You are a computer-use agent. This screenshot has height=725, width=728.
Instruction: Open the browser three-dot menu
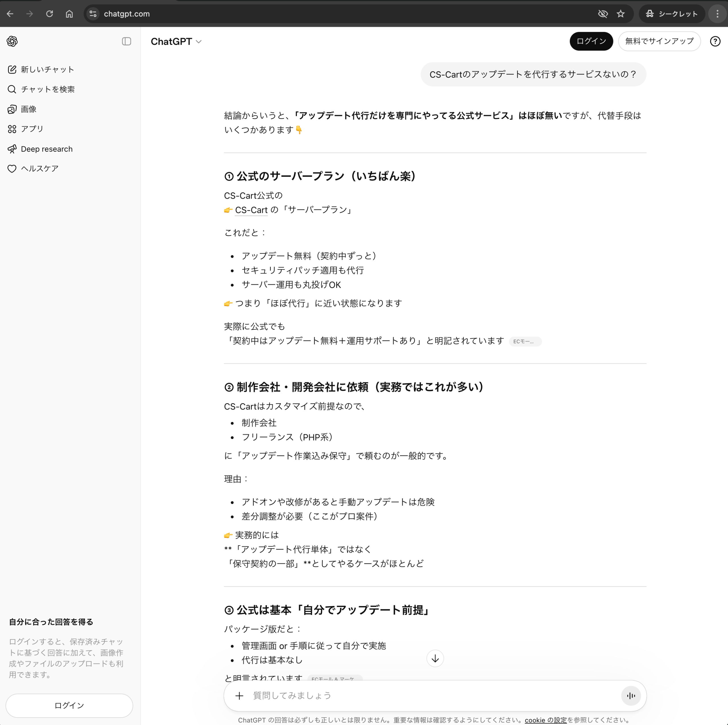[717, 14]
